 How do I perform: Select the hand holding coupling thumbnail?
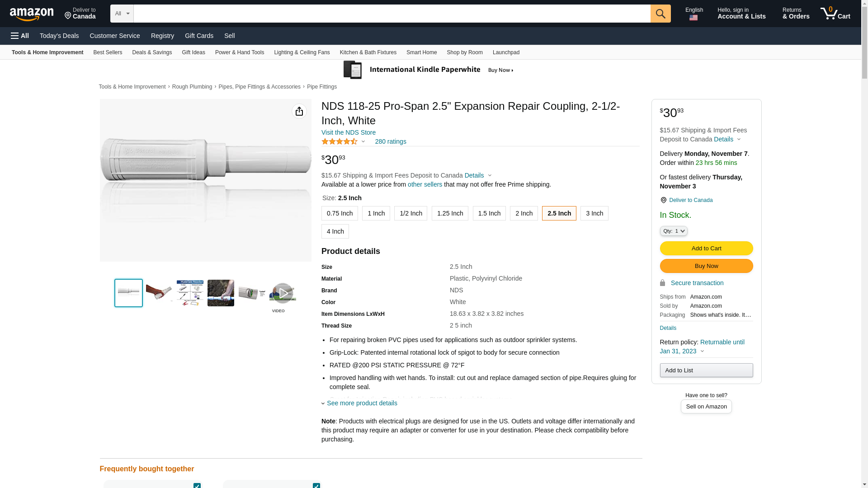(x=159, y=293)
